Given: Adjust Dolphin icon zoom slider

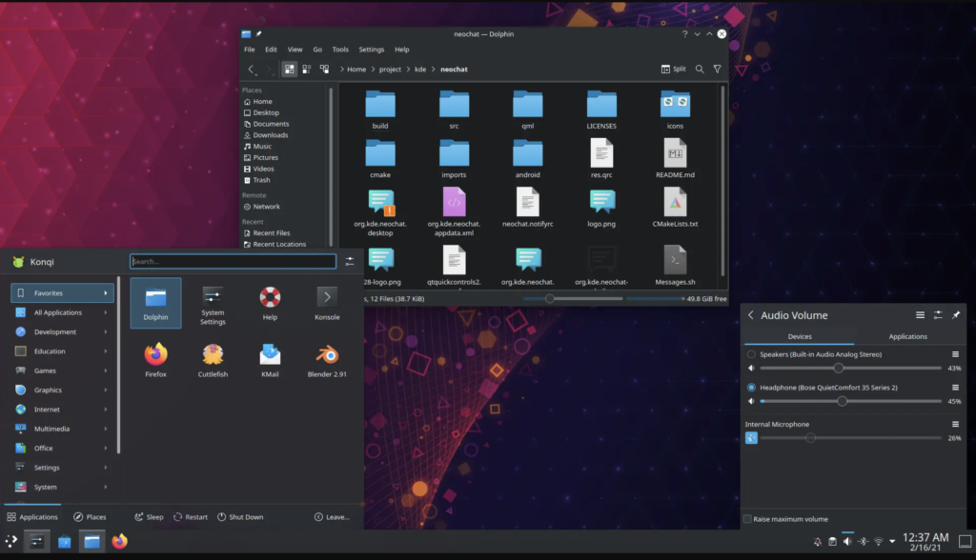Looking at the screenshot, I should tap(573, 299).
